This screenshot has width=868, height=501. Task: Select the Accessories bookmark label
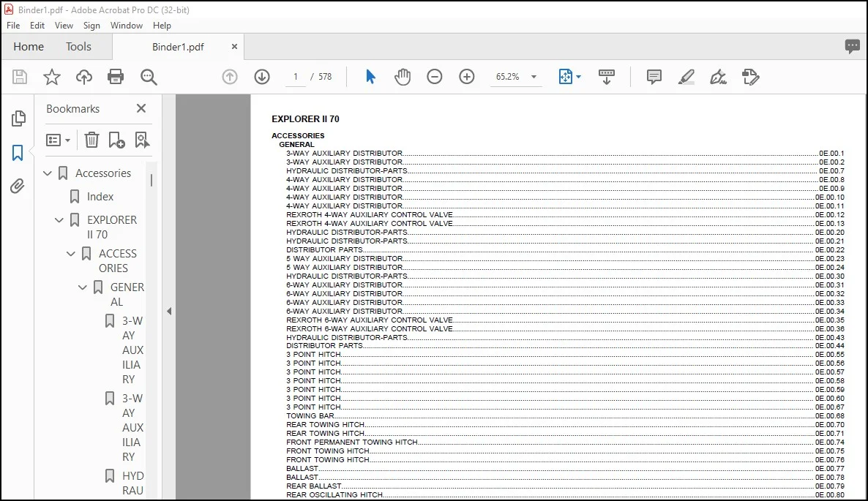103,173
